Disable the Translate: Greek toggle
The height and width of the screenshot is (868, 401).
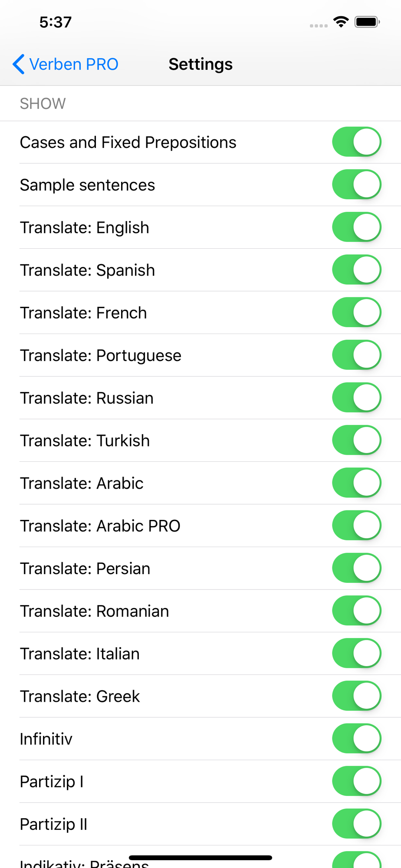coord(357,696)
